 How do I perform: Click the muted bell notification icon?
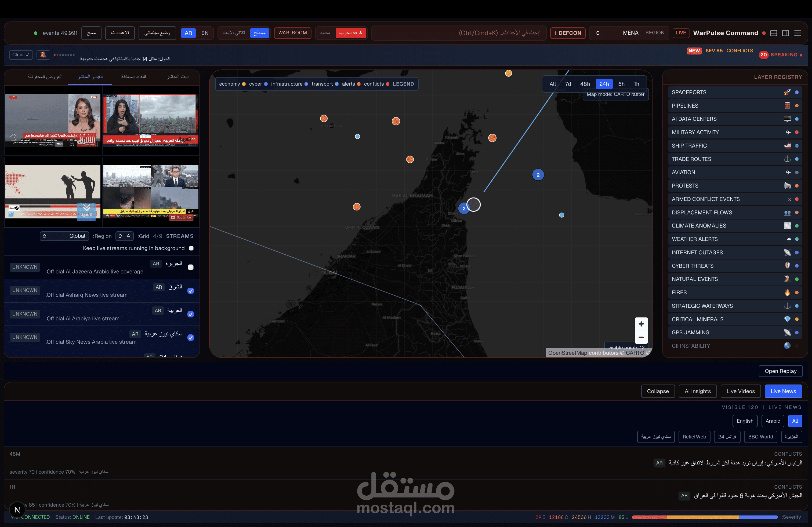(x=43, y=54)
